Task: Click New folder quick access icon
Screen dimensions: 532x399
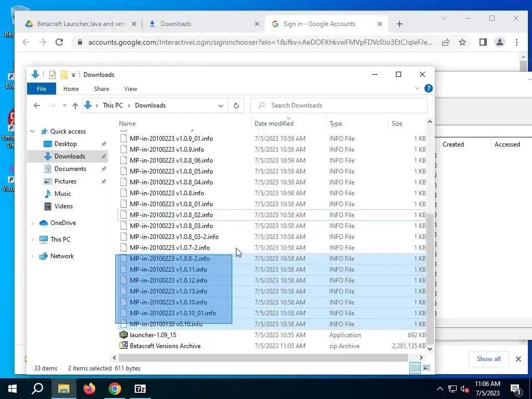Action: tap(64, 75)
